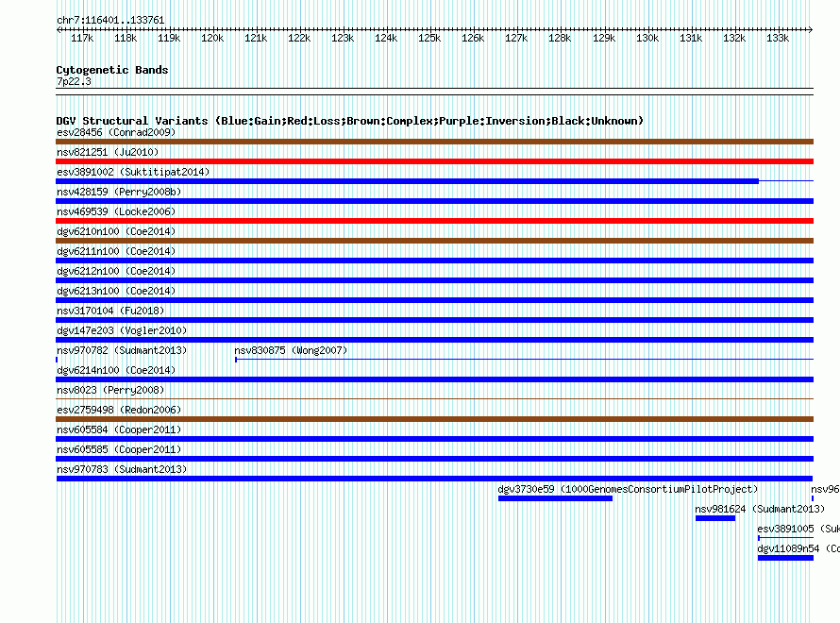Open nsv830875 (Wong2007) variant
This screenshot has height=623, width=840.
pyautogui.click(x=291, y=350)
